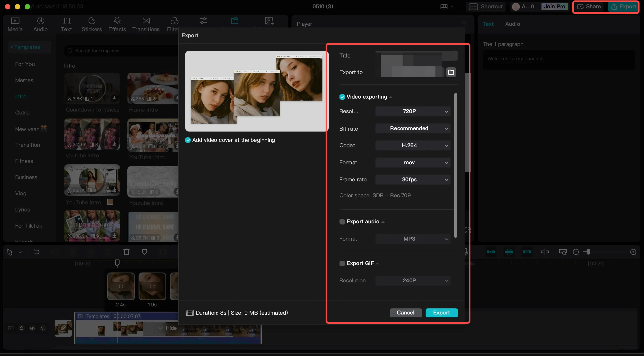This screenshot has height=356, width=644.
Task: Enable the Export GIF checkbox
Action: [342, 264]
